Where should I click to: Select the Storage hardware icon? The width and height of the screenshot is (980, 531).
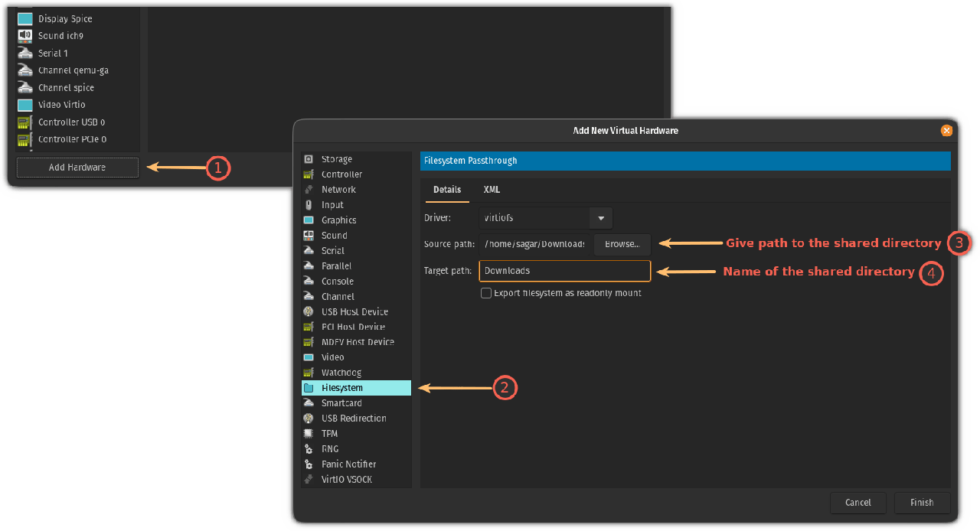coord(309,159)
